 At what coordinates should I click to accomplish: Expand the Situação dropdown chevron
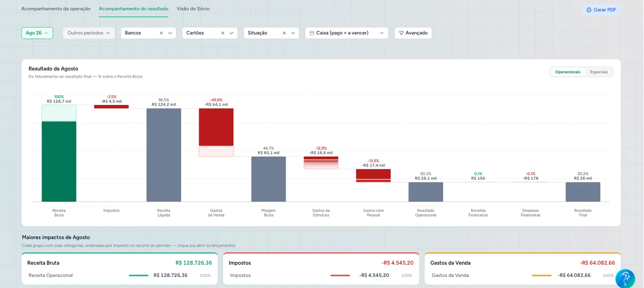point(293,33)
